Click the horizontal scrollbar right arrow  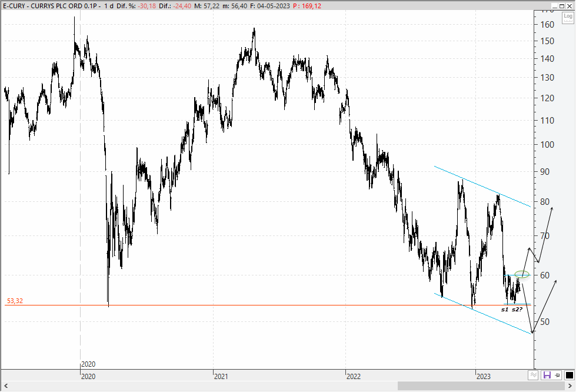(570, 386)
